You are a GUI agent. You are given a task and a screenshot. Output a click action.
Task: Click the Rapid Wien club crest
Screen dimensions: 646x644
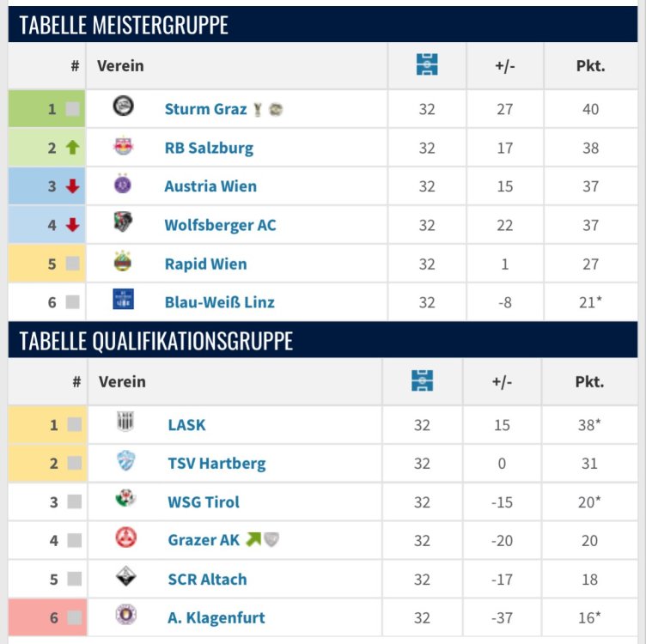(x=124, y=263)
